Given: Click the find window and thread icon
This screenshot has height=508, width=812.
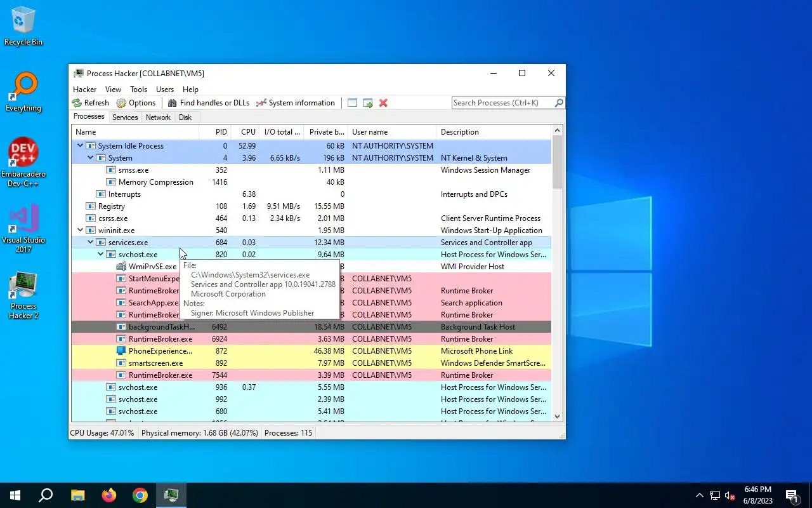Looking at the screenshot, I should (x=368, y=103).
